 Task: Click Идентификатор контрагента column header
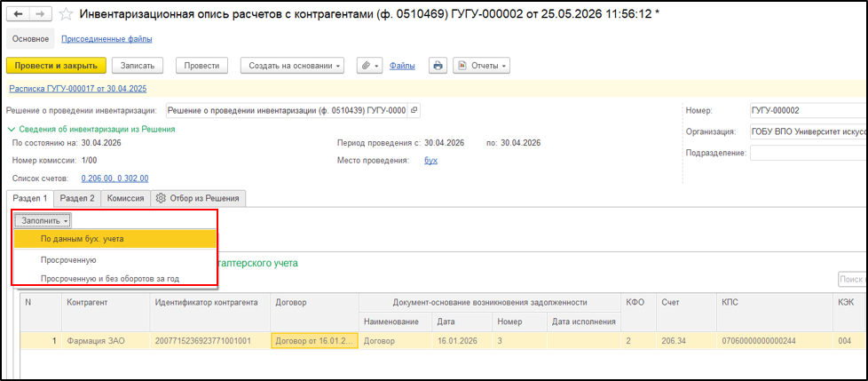pos(209,312)
